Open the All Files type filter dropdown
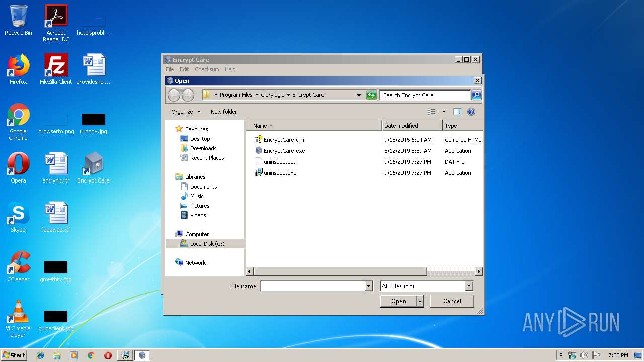 (469, 286)
